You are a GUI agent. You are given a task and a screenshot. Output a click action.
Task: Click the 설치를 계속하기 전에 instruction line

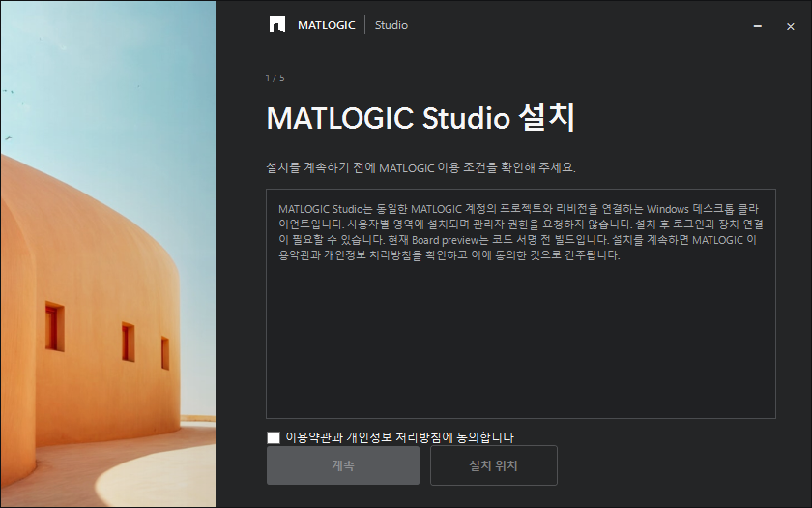pos(420,167)
